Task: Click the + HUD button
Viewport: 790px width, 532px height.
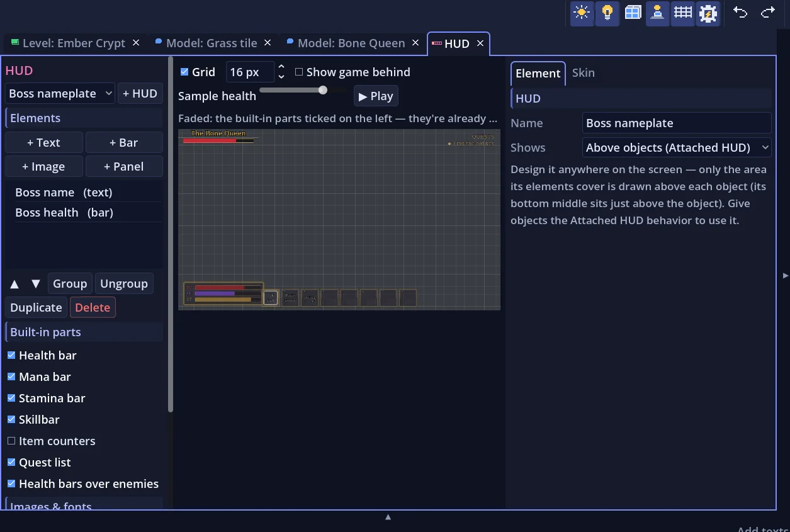Action: point(140,93)
